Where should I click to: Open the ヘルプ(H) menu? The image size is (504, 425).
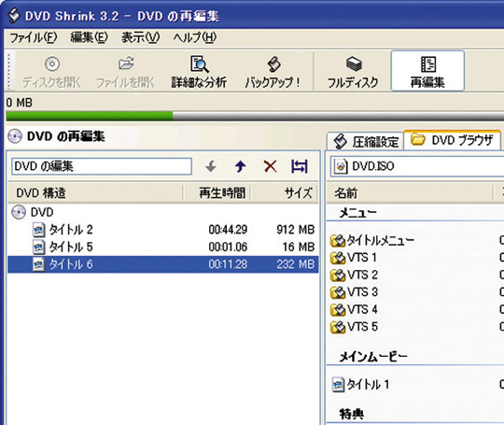195,37
